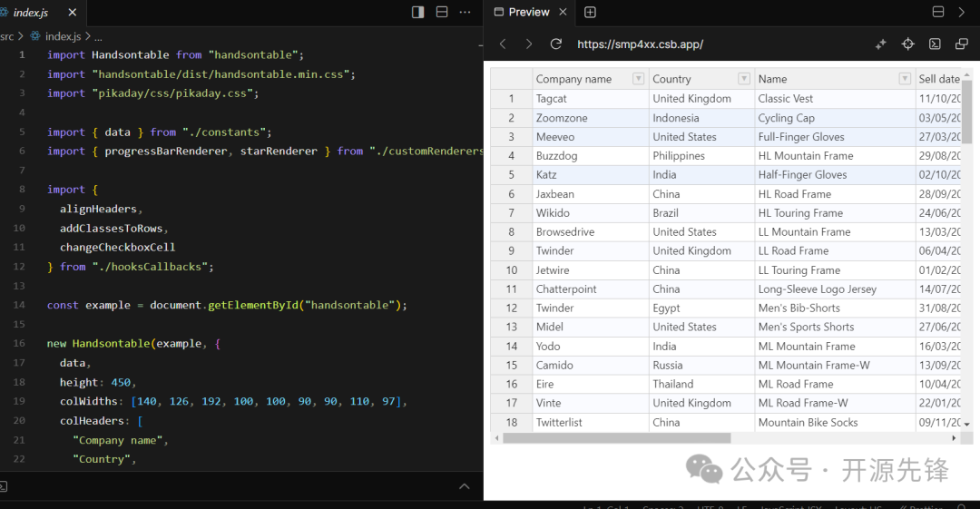The height and width of the screenshot is (509, 980).
Task: Toggle preview pane layout icon at top right
Action: click(x=938, y=12)
